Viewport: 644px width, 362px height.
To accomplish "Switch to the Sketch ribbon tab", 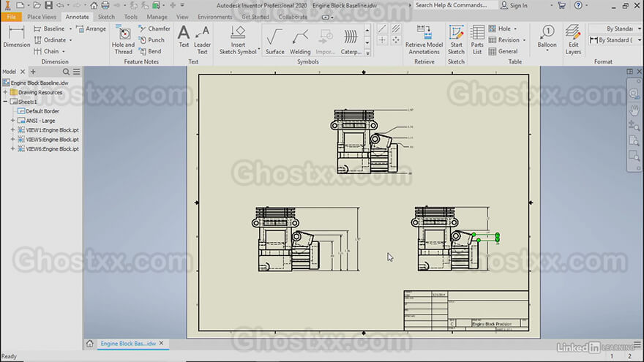I will click(106, 17).
